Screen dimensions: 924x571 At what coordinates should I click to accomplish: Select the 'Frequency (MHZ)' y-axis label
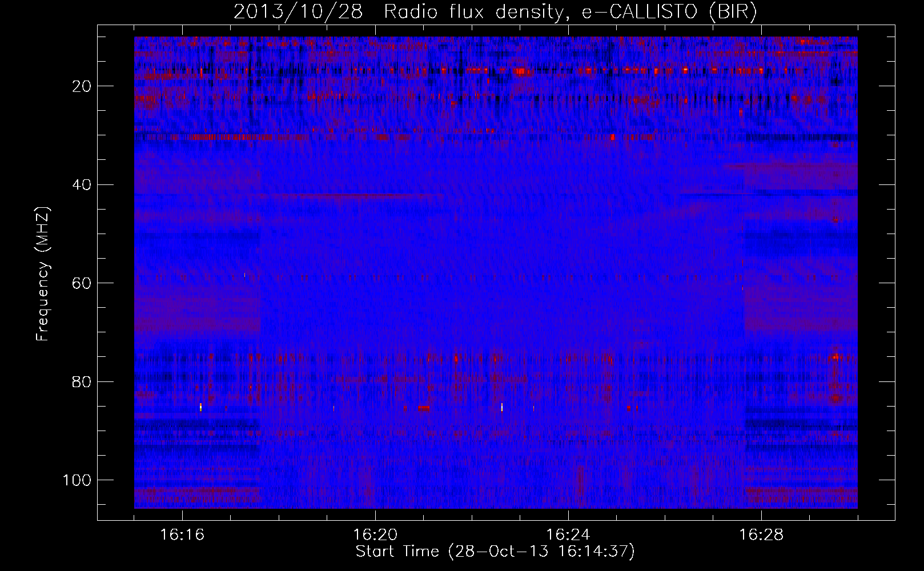pyautogui.click(x=43, y=274)
